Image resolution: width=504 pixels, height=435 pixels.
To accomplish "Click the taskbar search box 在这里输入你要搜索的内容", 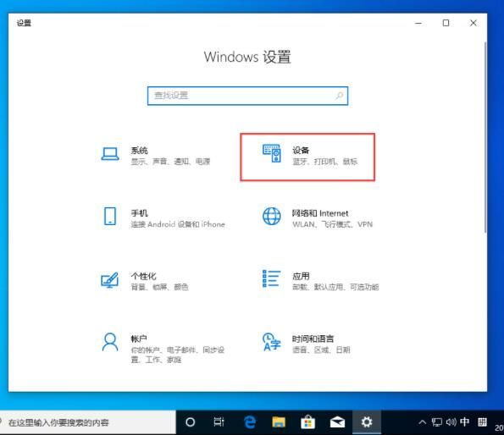I will pyautogui.click(x=88, y=422).
